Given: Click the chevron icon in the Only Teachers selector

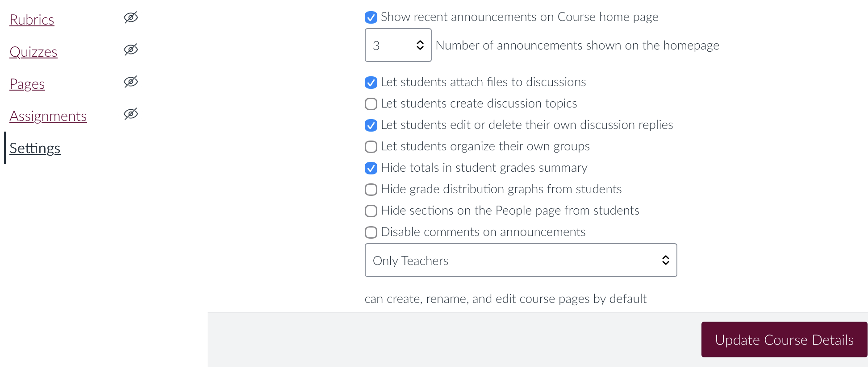Looking at the screenshot, I should (x=665, y=260).
